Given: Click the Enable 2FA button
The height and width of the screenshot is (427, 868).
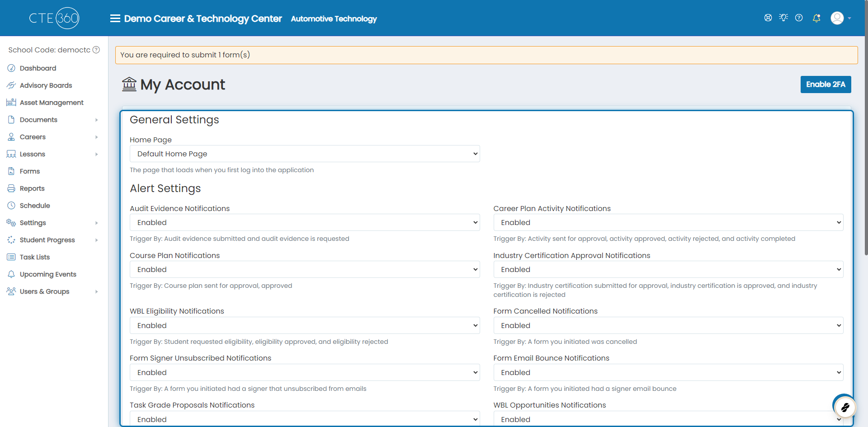Looking at the screenshot, I should tap(826, 84).
